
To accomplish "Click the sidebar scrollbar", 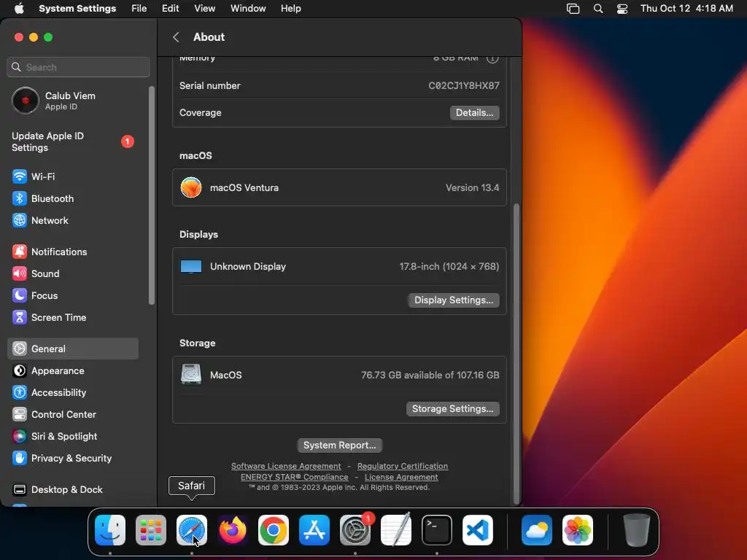I will [152, 195].
